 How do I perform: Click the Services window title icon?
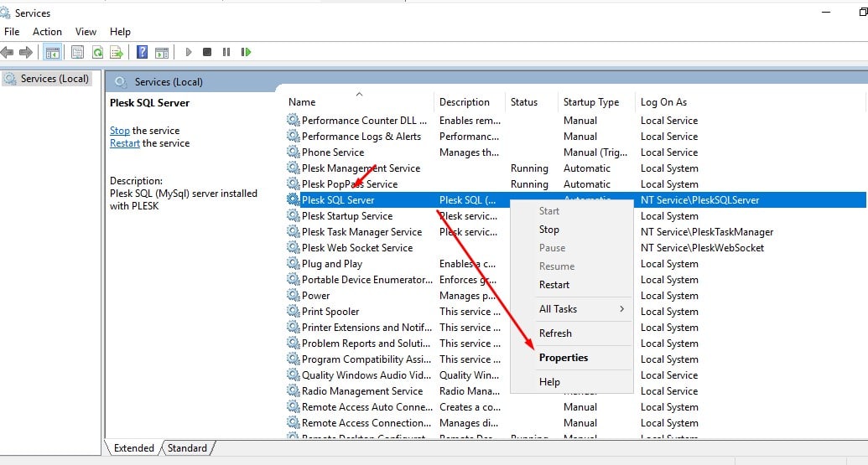(5, 13)
